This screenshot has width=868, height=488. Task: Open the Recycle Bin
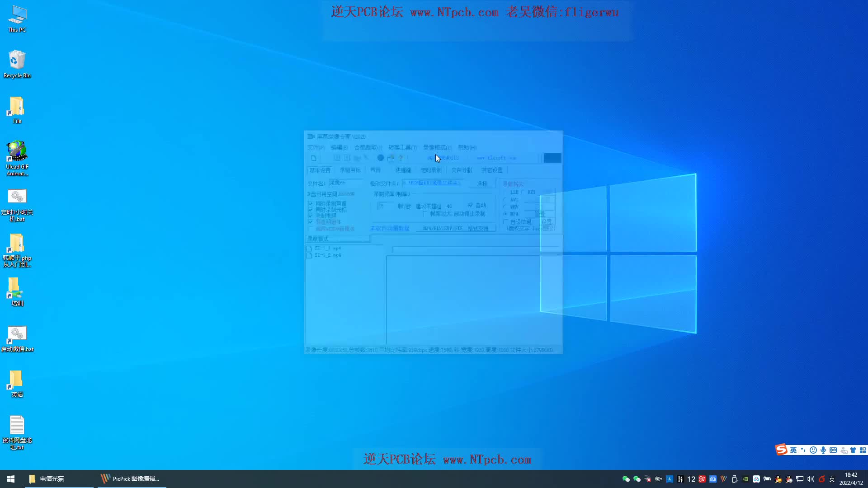(x=17, y=64)
